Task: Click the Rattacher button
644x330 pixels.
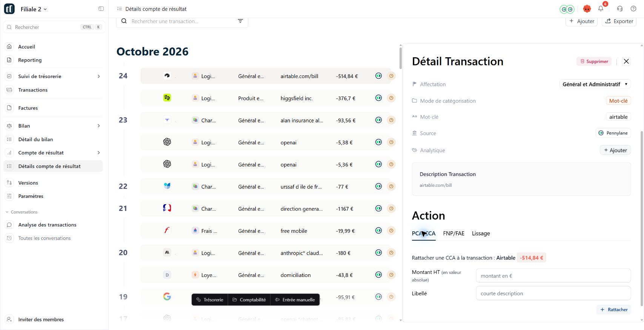Action: pyautogui.click(x=613, y=310)
